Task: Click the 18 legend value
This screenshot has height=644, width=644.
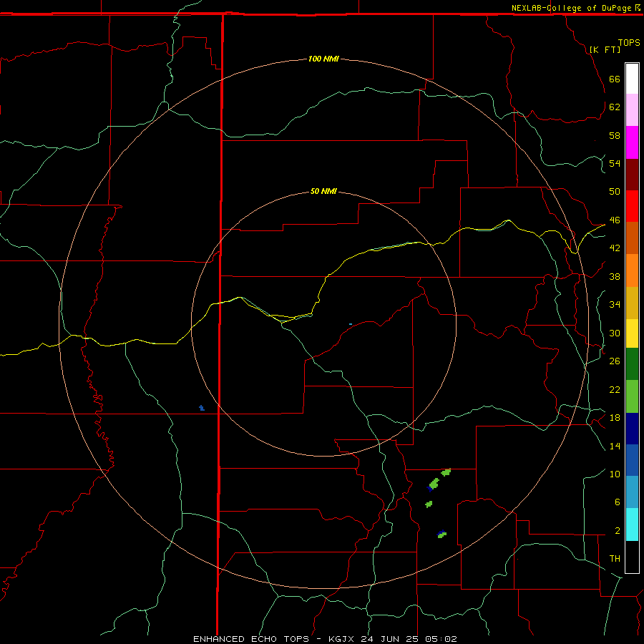Action: click(615, 418)
